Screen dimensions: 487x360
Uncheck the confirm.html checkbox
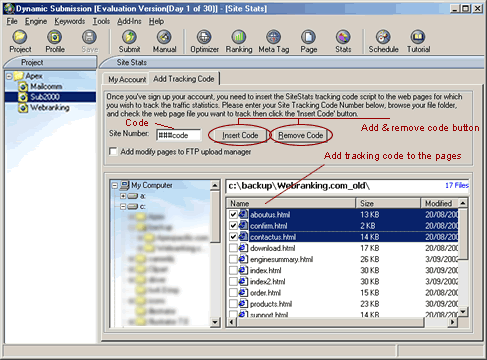[x=233, y=226]
